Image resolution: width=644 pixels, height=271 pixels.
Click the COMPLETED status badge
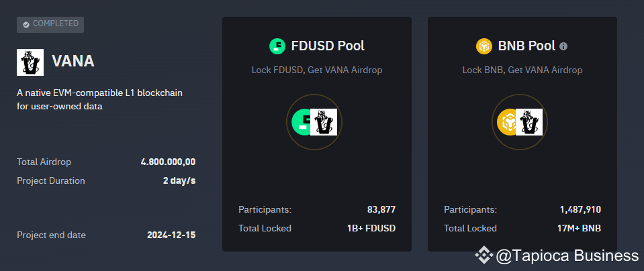pyautogui.click(x=50, y=25)
